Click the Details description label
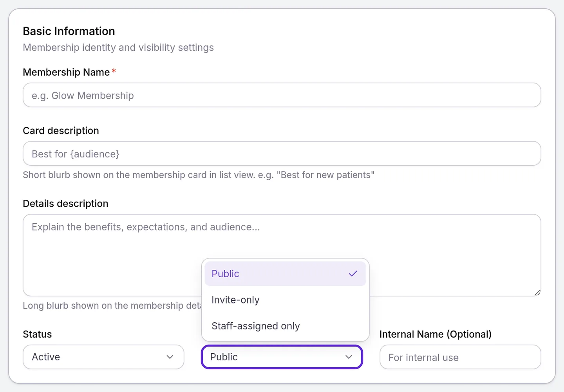Screen dimensions: 564x392 coord(66,204)
